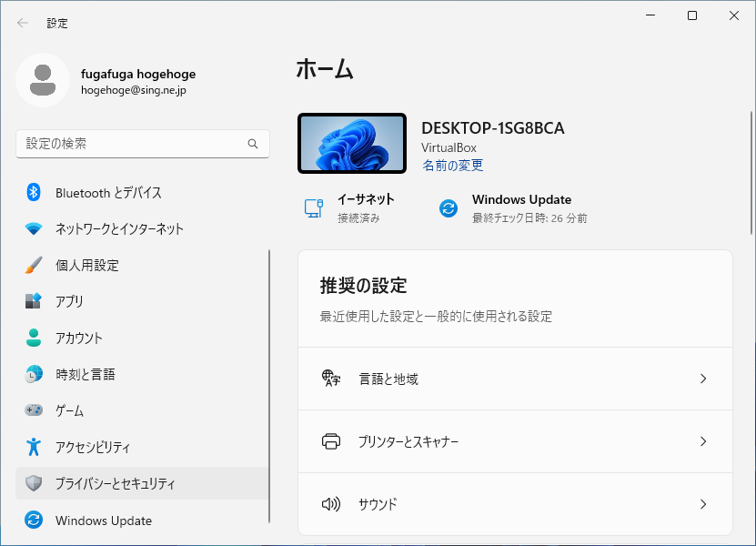This screenshot has height=546, width=756.
Task: Expand 言語と地域 using its chevron
Action: (702, 379)
